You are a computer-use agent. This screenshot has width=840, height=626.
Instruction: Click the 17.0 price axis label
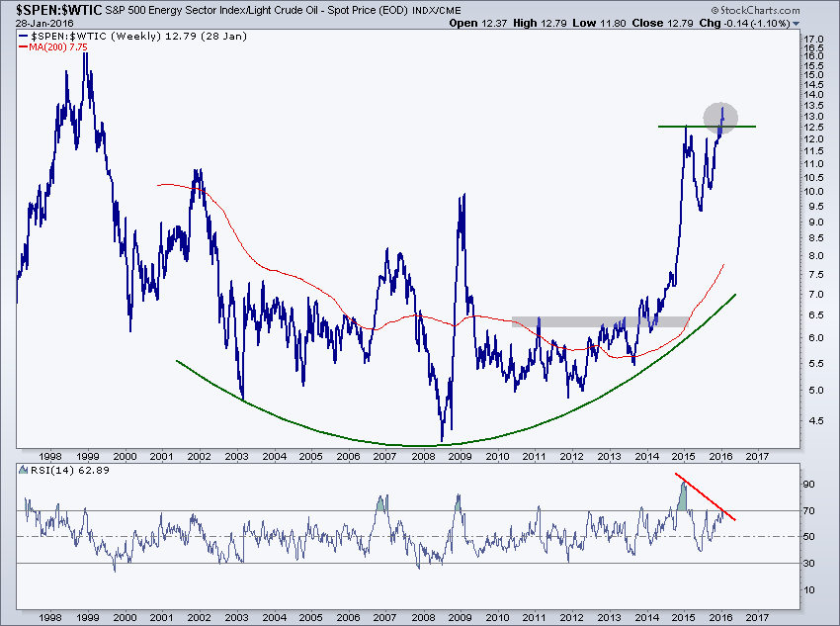[813, 40]
